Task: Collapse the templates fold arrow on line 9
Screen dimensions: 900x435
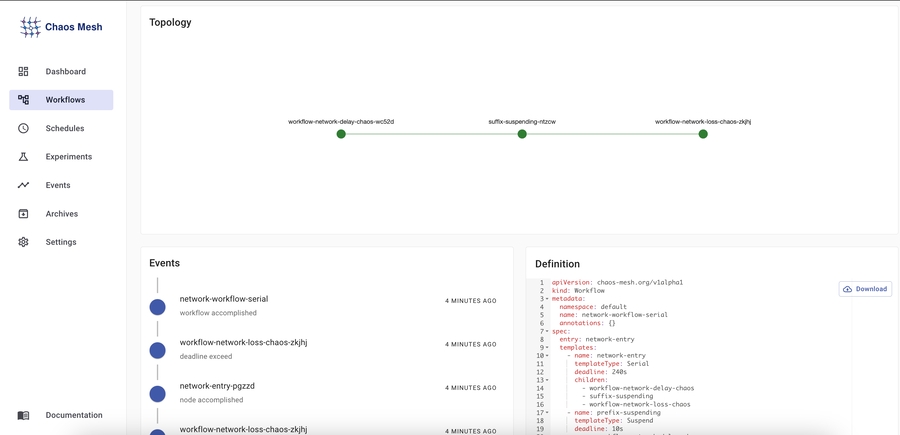Action: click(x=547, y=347)
